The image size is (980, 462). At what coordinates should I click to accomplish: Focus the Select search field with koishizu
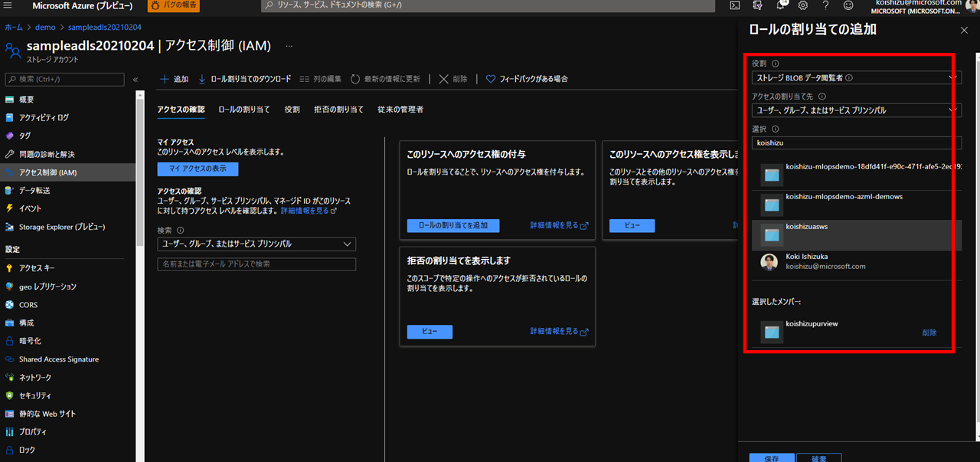[x=857, y=143]
